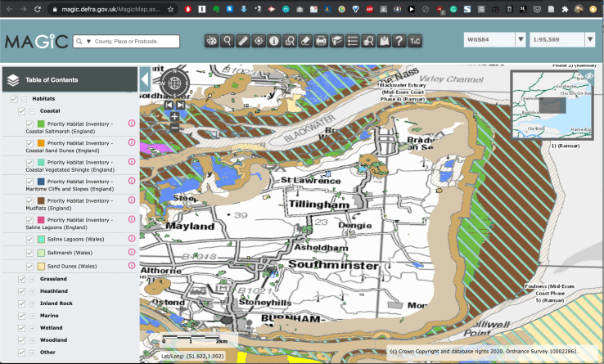
Task: Uncheck Maritime Cliffs and Slopes layer
Action: (29, 182)
